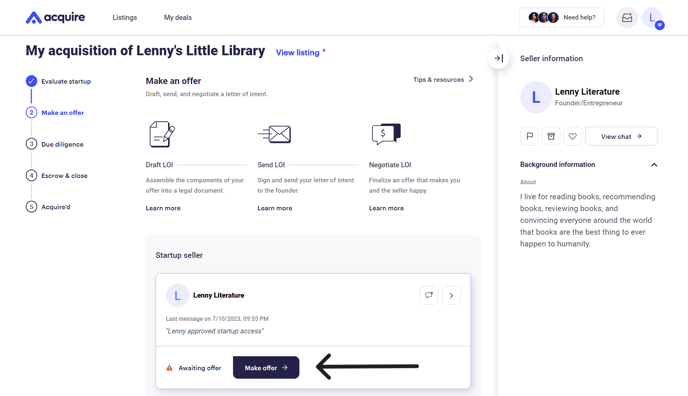Viewport: 688px width, 396px height.
Task: Click Lenny Literature avatar in seller card
Action: tap(177, 296)
